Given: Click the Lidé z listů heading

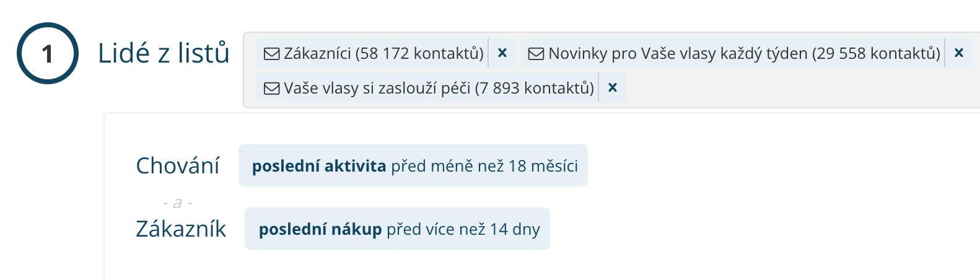Looking at the screenshot, I should coord(164,53).
